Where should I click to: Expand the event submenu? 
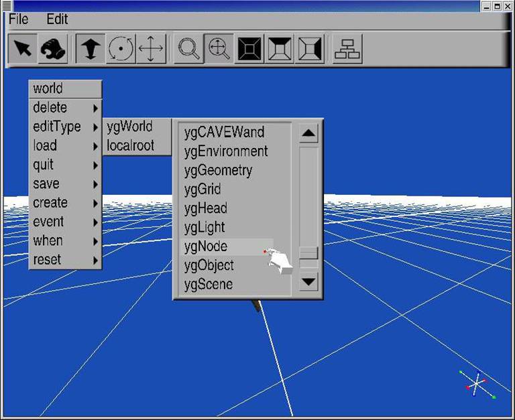[x=65, y=222]
